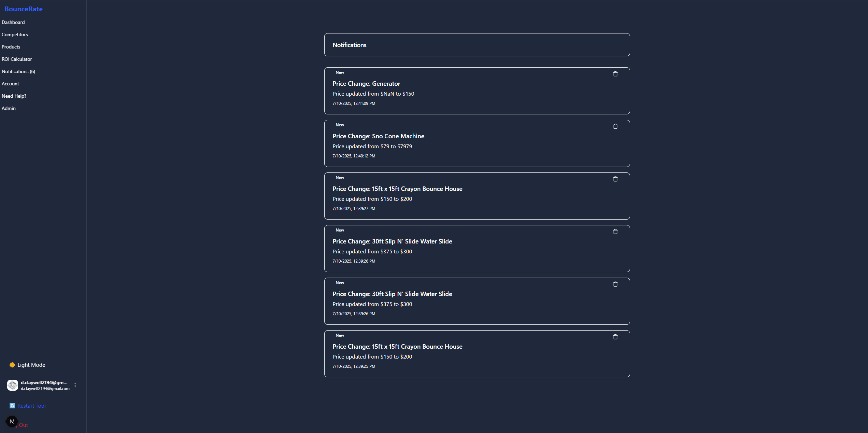Click the Next.js dev tools N badge
This screenshot has height=433, width=868.
pyautogui.click(x=12, y=421)
